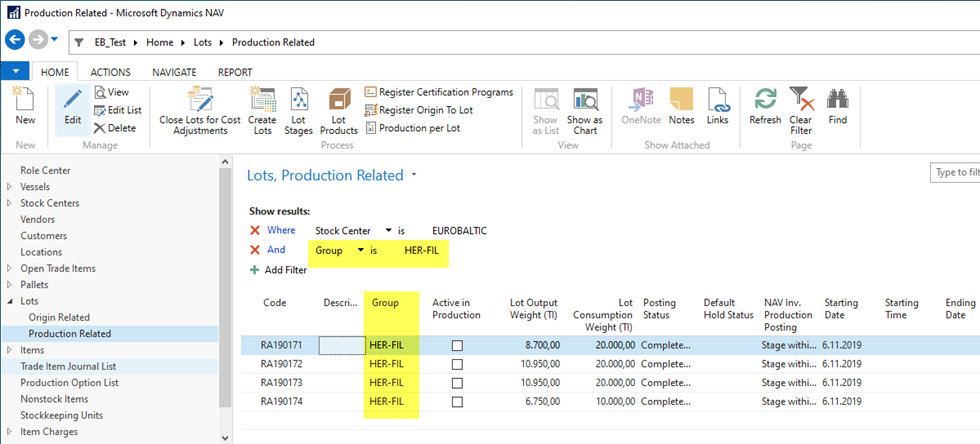Viewport: 980px width, 444px height.
Task: Click the Type to filter search box
Action: coord(955,173)
